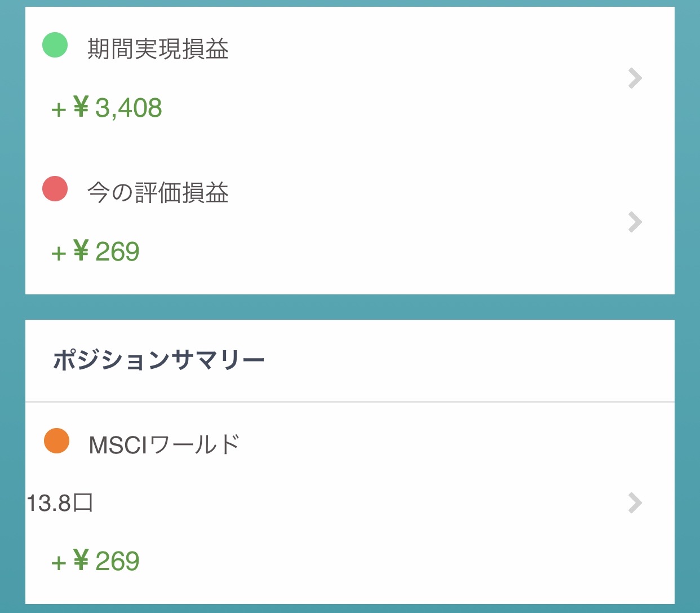
Task: Click the yen symbol in MSCIワールド's amount
Action: 81,560
